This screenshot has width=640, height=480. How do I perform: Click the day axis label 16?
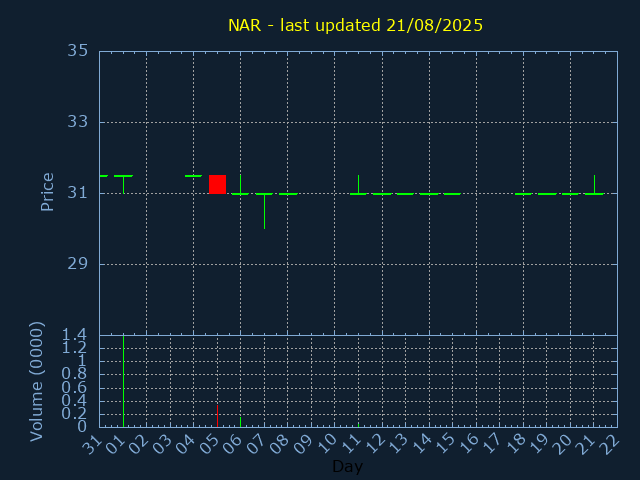[468, 444]
